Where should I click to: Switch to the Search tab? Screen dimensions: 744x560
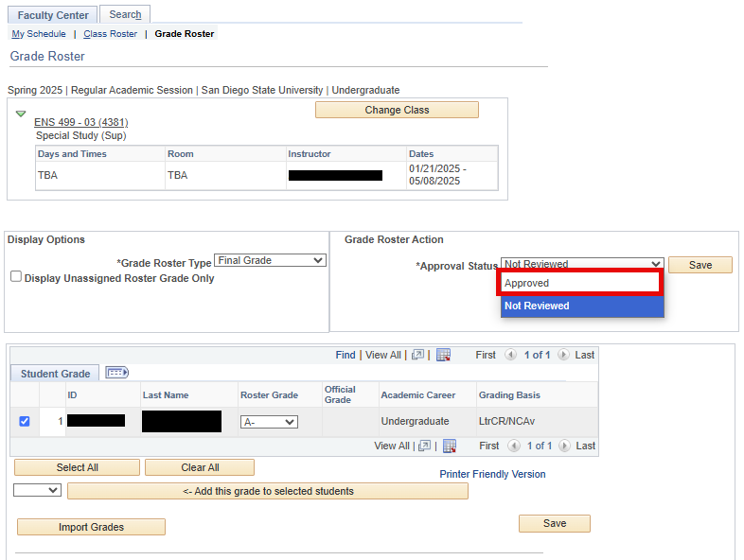click(125, 14)
